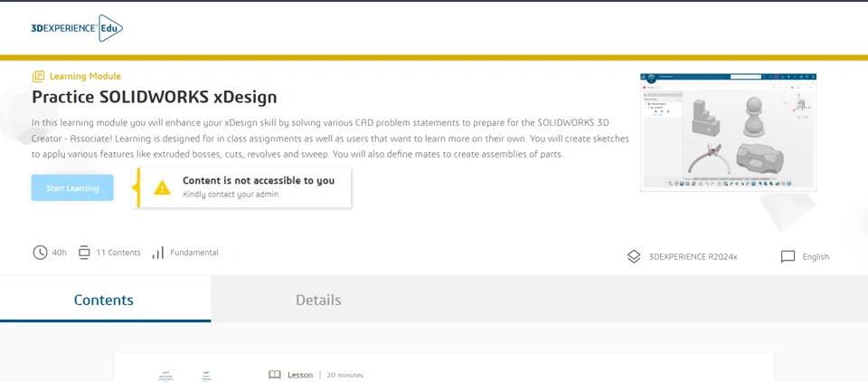Click the Learning Module document icon

[38, 76]
